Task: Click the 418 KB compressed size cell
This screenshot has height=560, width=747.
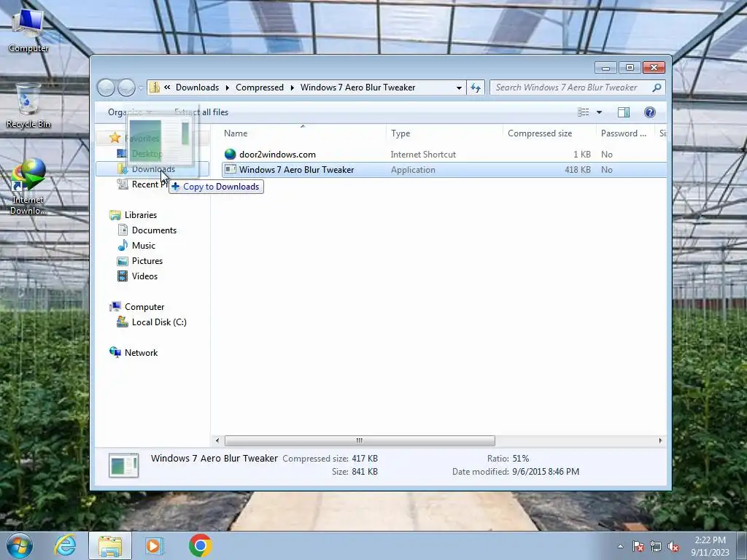Action: click(578, 169)
